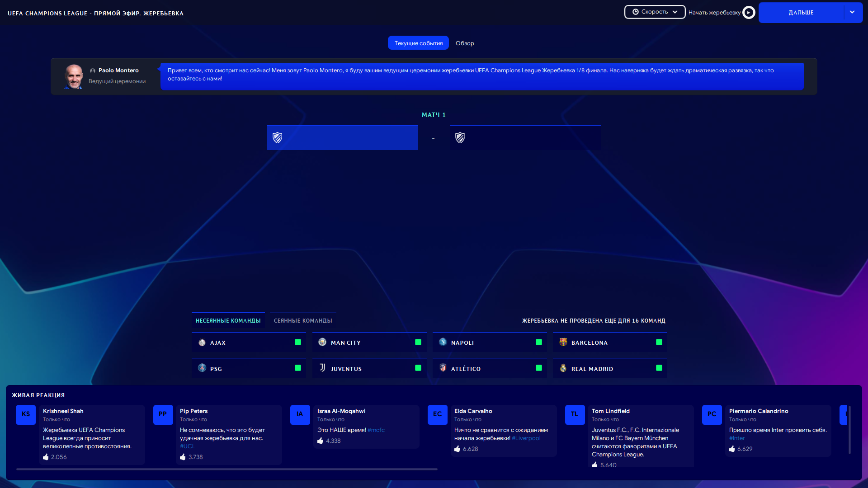868x488 pixels.
Task: Like Elda Carvalho's post with thumbs-up
Action: click(x=457, y=449)
